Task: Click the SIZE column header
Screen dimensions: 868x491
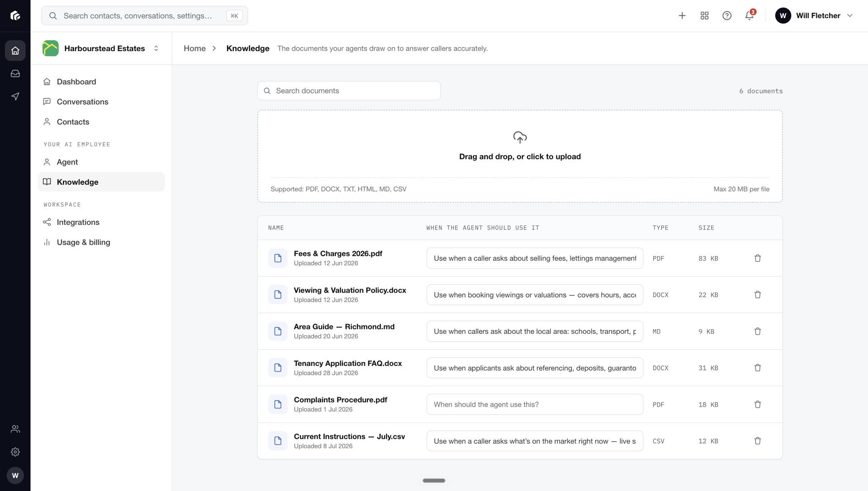Action: (x=706, y=228)
